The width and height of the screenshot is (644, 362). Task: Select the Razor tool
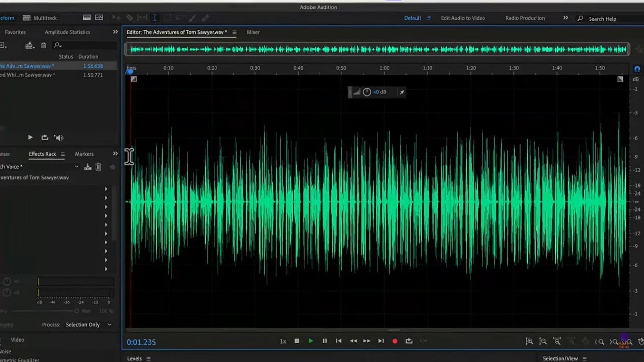129,18
